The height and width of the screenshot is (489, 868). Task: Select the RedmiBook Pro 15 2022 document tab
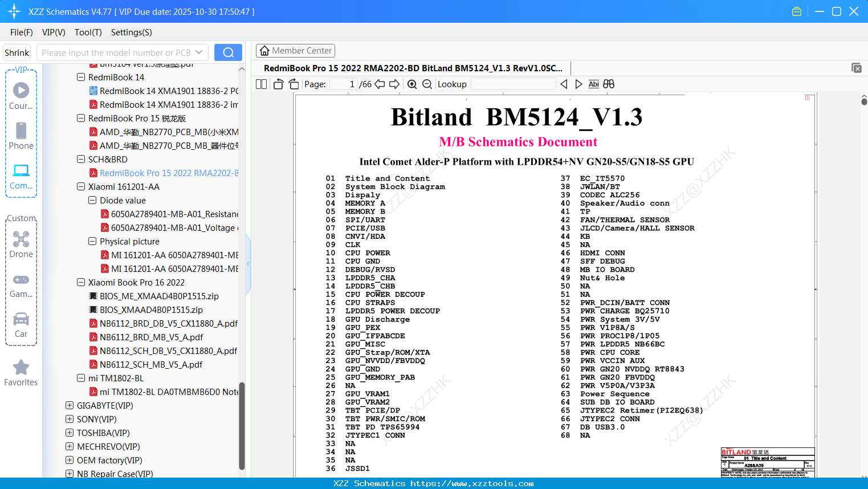413,68
